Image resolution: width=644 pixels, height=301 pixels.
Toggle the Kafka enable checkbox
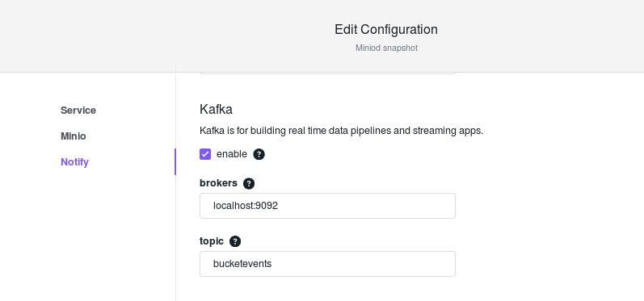pyautogui.click(x=205, y=154)
